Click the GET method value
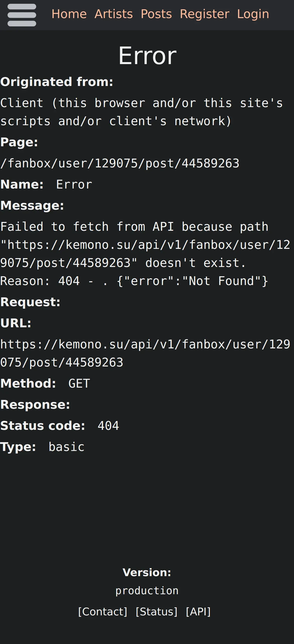This screenshot has height=644, width=294. [x=79, y=384]
